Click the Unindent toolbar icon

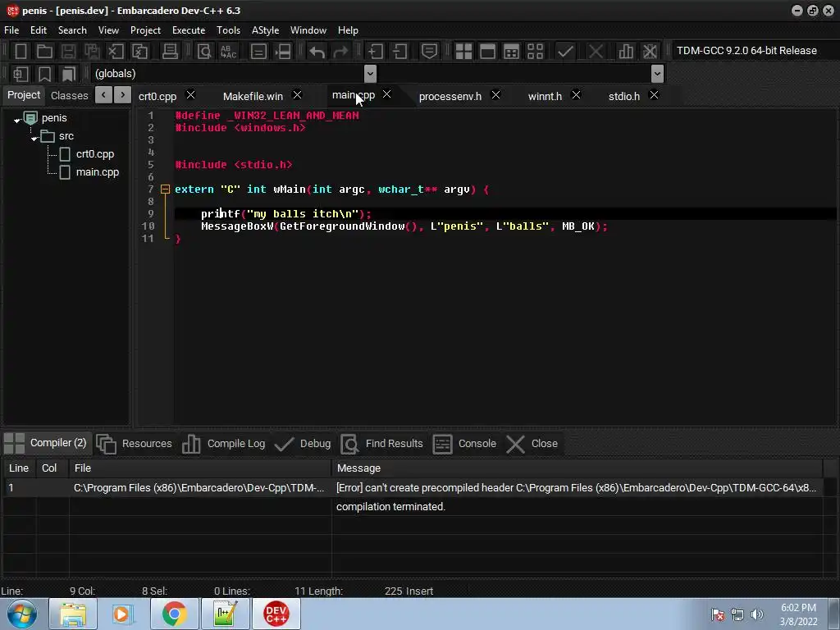point(399,52)
